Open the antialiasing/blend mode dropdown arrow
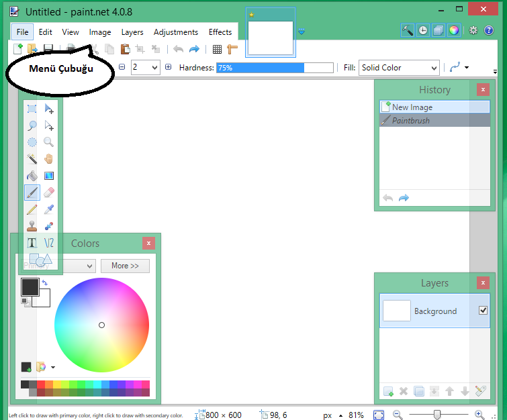Viewport: 507px width, 420px height. point(467,68)
